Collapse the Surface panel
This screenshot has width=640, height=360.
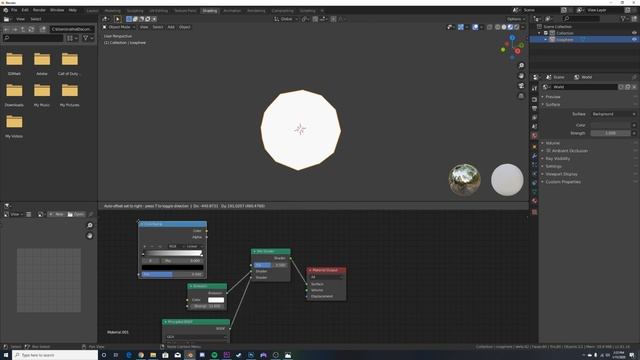tap(552, 104)
